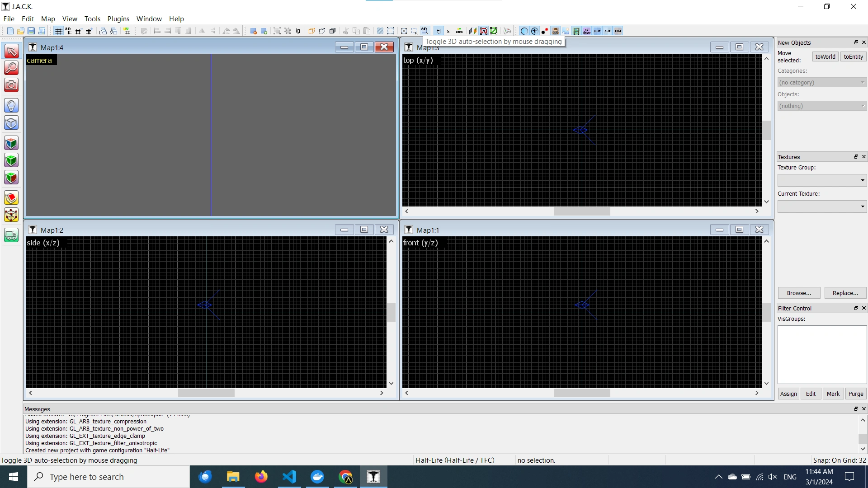The image size is (868, 488).
Task: Toggle 2D grid display button
Action: coord(58,31)
